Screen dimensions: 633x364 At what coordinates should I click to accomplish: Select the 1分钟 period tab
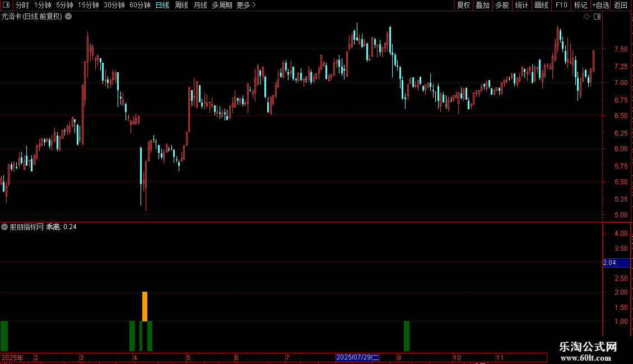point(43,5)
